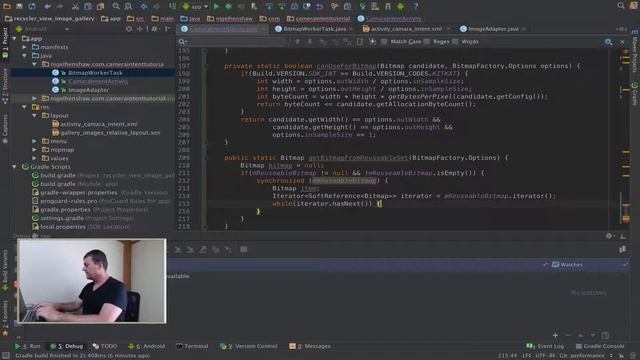The width and height of the screenshot is (640, 360).
Task: Expand the manifests folder
Action: click(24, 47)
